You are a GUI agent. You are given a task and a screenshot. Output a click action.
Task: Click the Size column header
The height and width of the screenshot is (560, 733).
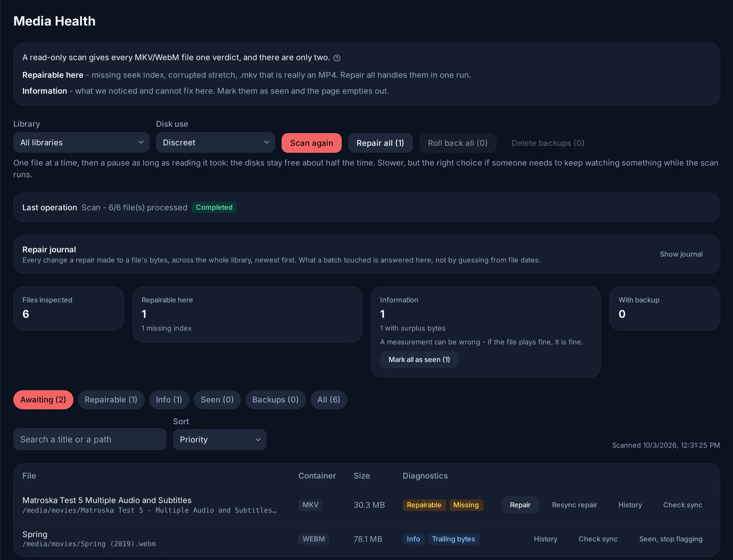[362, 476]
